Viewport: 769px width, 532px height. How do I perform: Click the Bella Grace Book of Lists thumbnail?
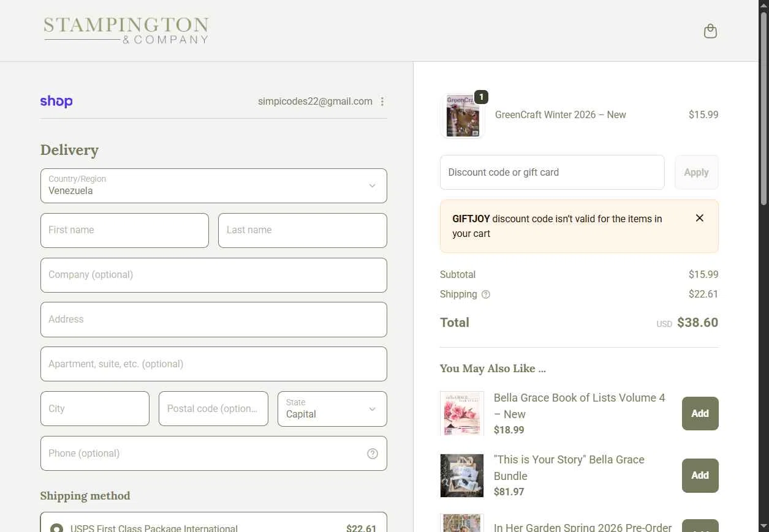(x=462, y=413)
